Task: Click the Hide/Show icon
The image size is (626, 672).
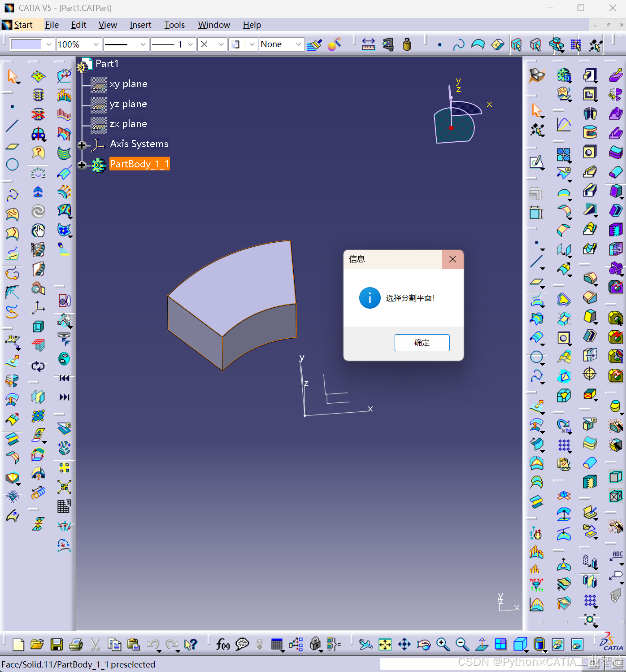Action: (558, 645)
